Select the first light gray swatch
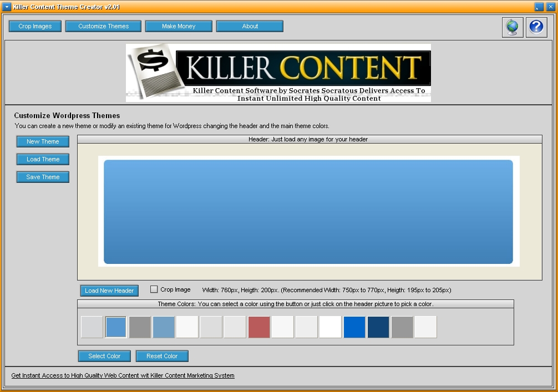This screenshot has width=558, height=392. click(92, 327)
